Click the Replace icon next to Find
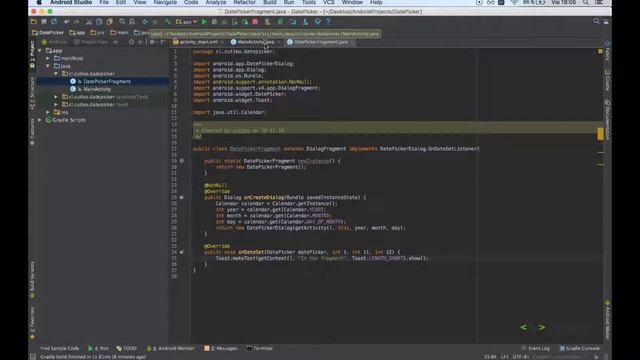 [132, 22]
